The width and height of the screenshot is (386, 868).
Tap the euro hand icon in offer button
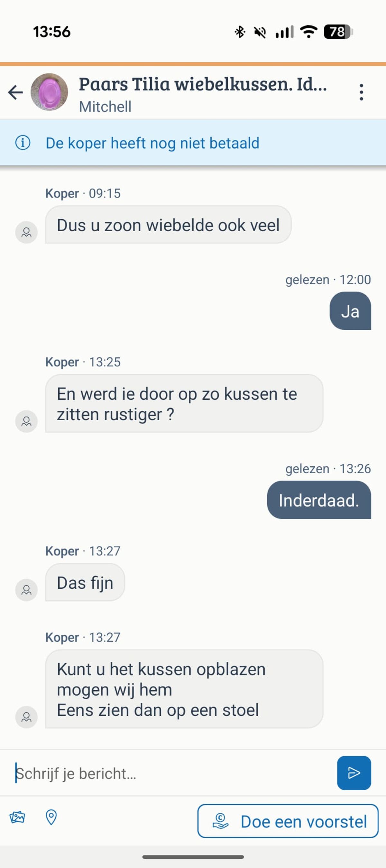pos(220,821)
